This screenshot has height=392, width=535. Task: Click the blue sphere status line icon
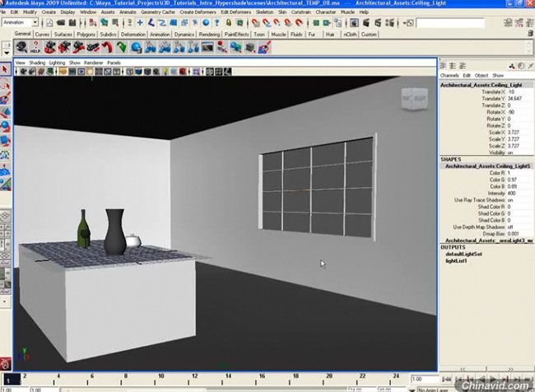pos(206,23)
